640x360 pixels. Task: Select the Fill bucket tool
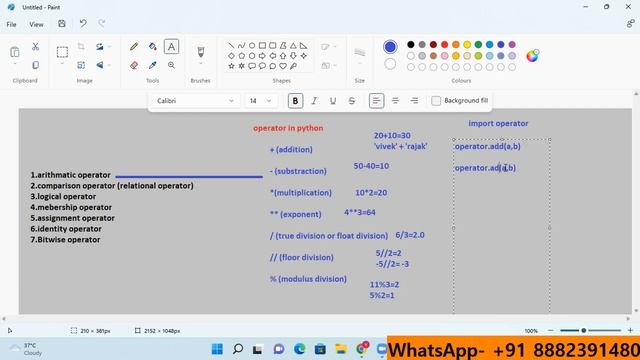153,47
